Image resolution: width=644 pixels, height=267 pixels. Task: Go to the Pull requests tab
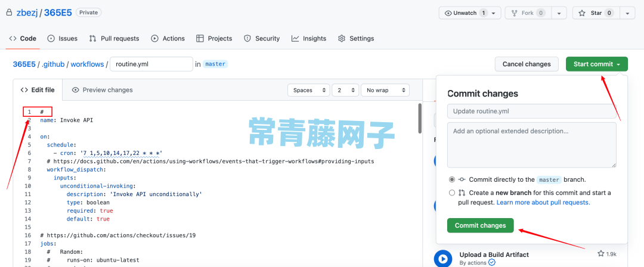pyautogui.click(x=114, y=39)
